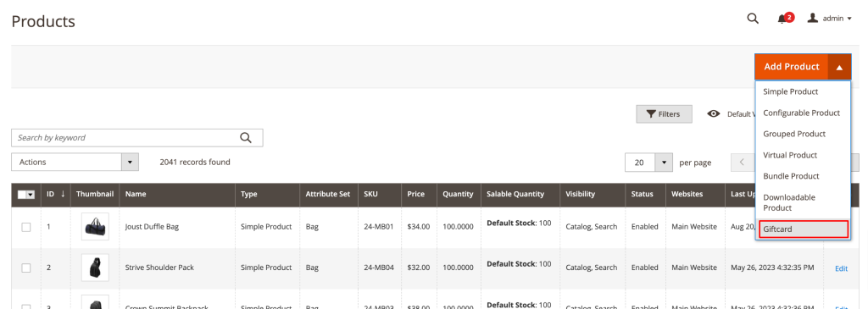Select checkbox for Joust Duffle Bag row

[26, 227]
